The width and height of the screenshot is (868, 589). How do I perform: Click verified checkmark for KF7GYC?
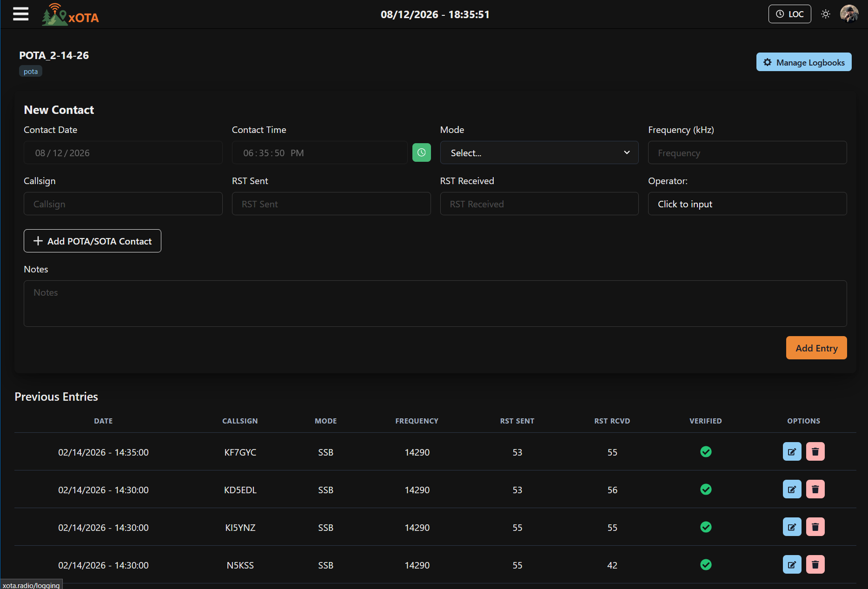(x=706, y=451)
